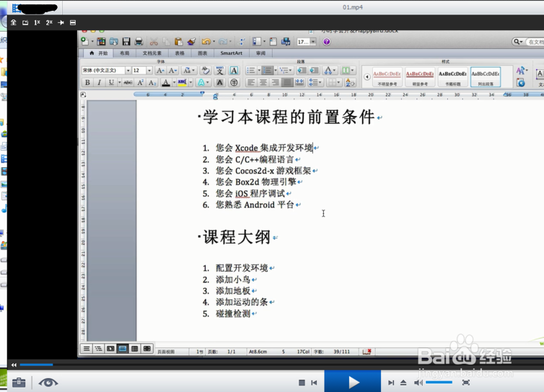
Task: Expand the text effects A dropdown
Action: point(203,82)
